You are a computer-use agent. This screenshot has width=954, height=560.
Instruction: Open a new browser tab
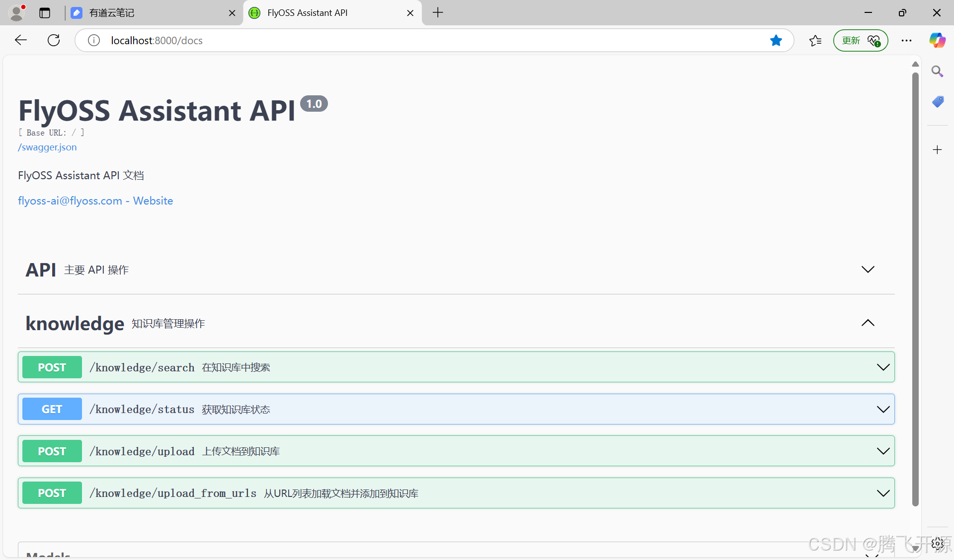(x=438, y=13)
